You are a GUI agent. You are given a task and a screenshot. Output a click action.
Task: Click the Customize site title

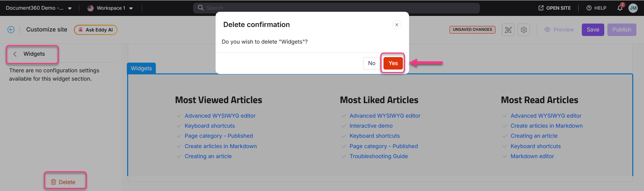(x=47, y=29)
